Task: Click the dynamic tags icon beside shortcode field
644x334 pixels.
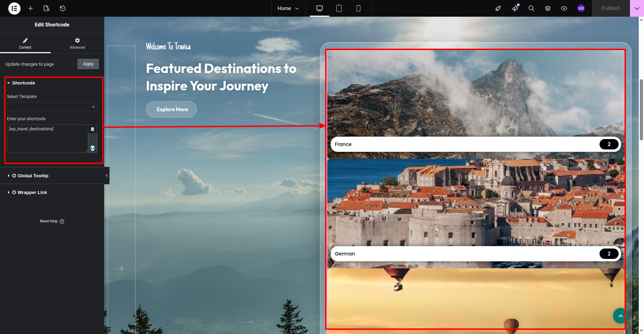Action: click(x=92, y=129)
